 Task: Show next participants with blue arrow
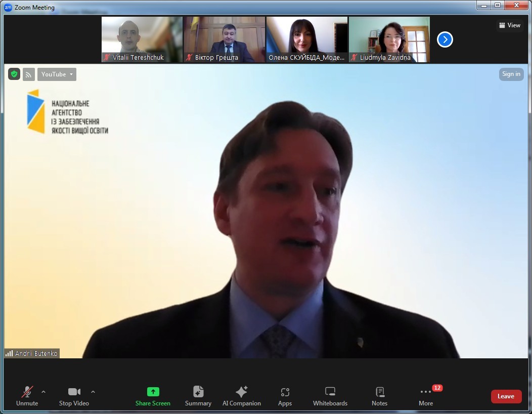pyautogui.click(x=445, y=39)
